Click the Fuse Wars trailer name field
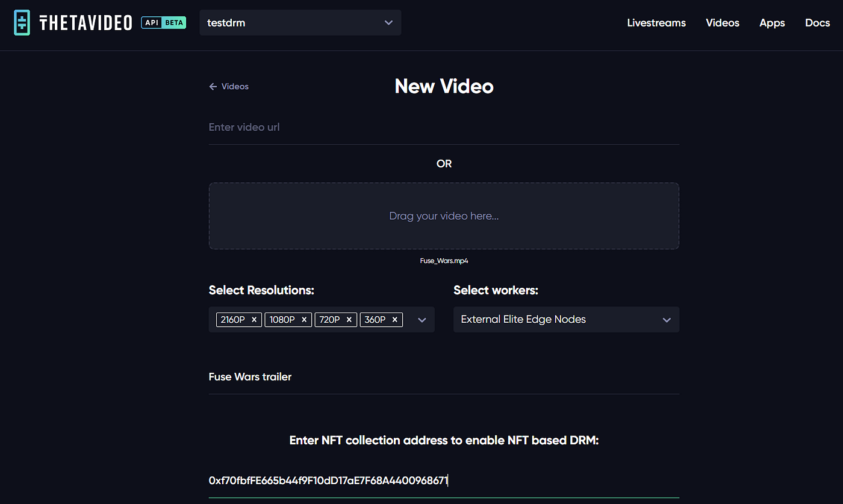Screen dimensions: 843x504 [444, 378]
